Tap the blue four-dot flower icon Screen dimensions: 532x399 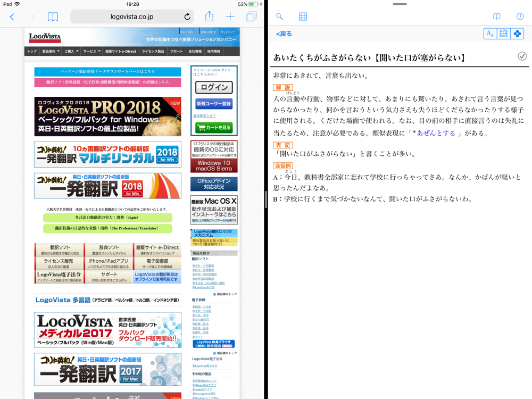pyautogui.click(x=518, y=34)
